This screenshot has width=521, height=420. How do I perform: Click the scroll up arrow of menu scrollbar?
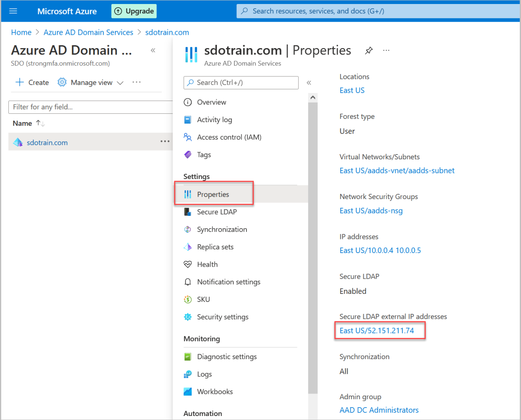coord(313,97)
